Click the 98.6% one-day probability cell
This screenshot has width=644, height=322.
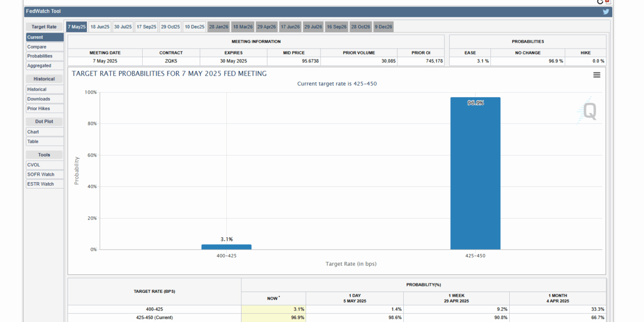[x=355, y=318]
